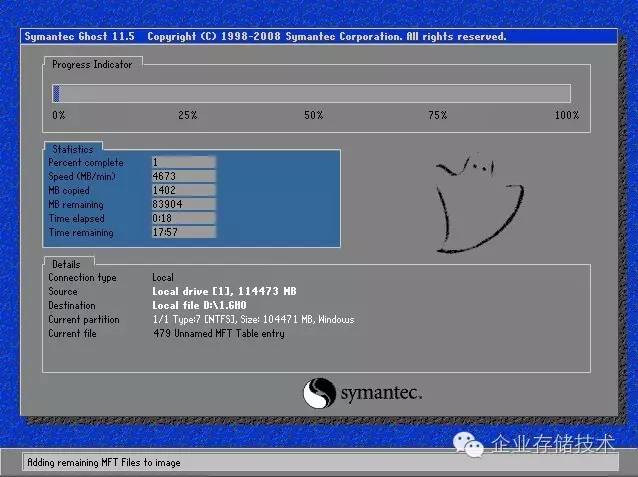Screen dimensions: 638x477
Task: Click the Symantec yin-yang logo icon
Action: [x=320, y=390]
